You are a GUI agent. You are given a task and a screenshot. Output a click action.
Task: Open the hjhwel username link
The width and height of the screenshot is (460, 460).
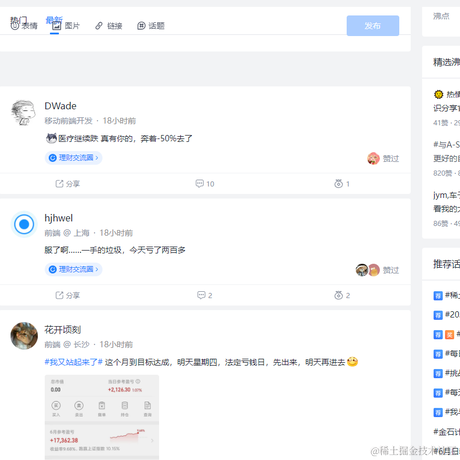59,218
